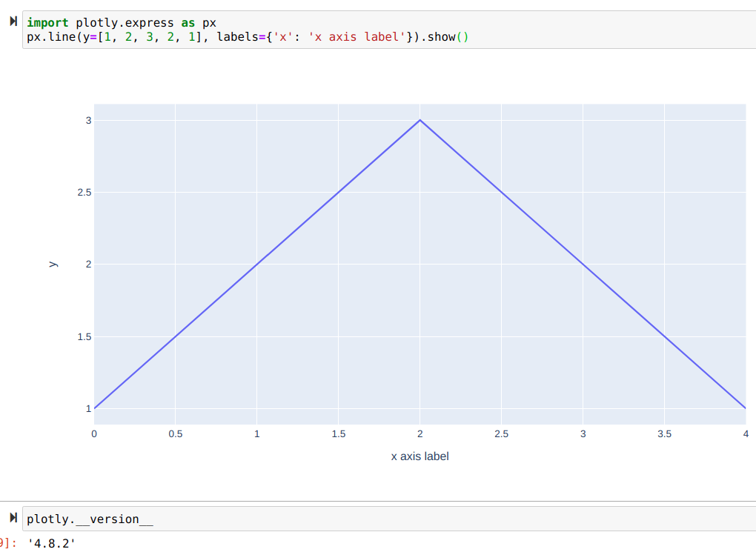Click the peak of the line trace
756x552 pixels.
coord(420,119)
